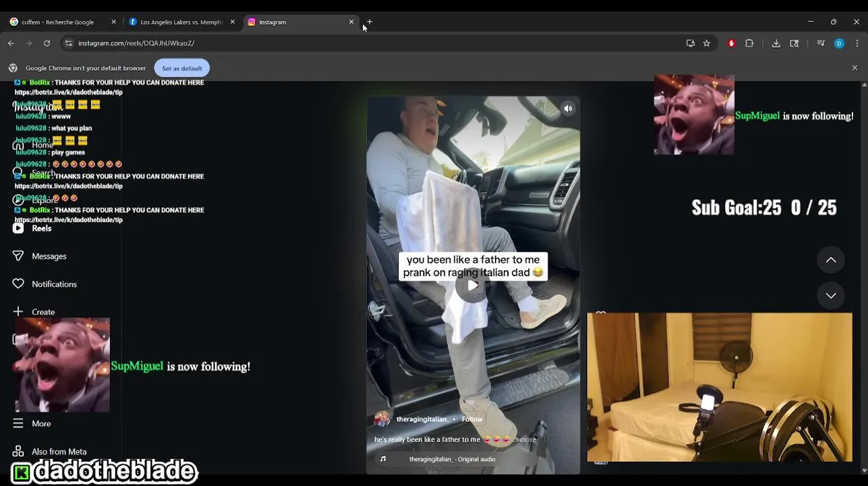The height and width of the screenshot is (486, 868).
Task: Mute or unmute the reel audio
Action: (568, 108)
